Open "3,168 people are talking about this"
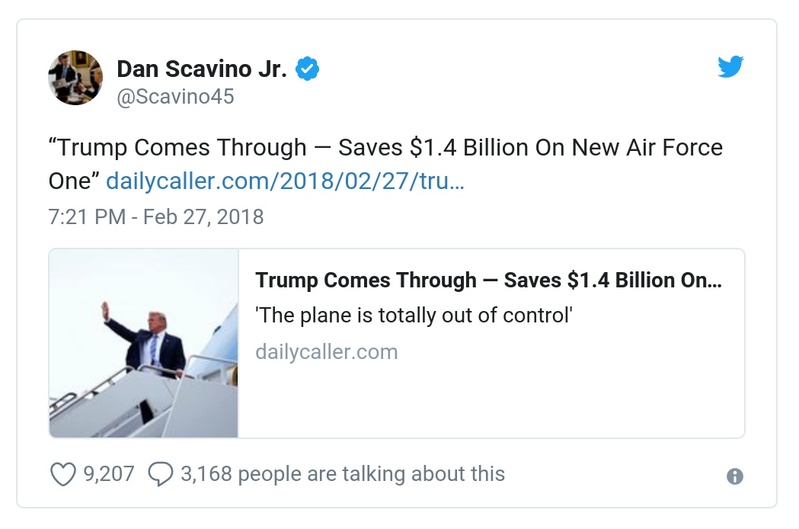 pos(342,474)
